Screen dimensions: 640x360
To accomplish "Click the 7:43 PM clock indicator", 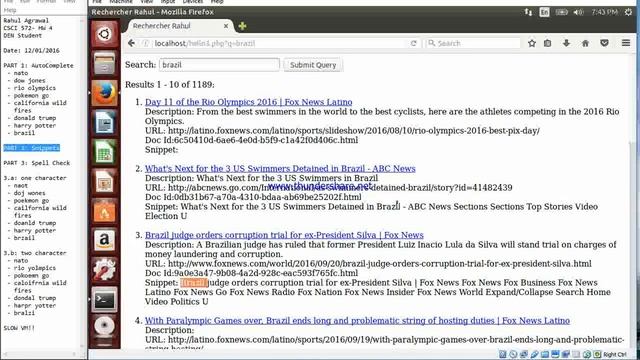I will (x=604, y=12).
